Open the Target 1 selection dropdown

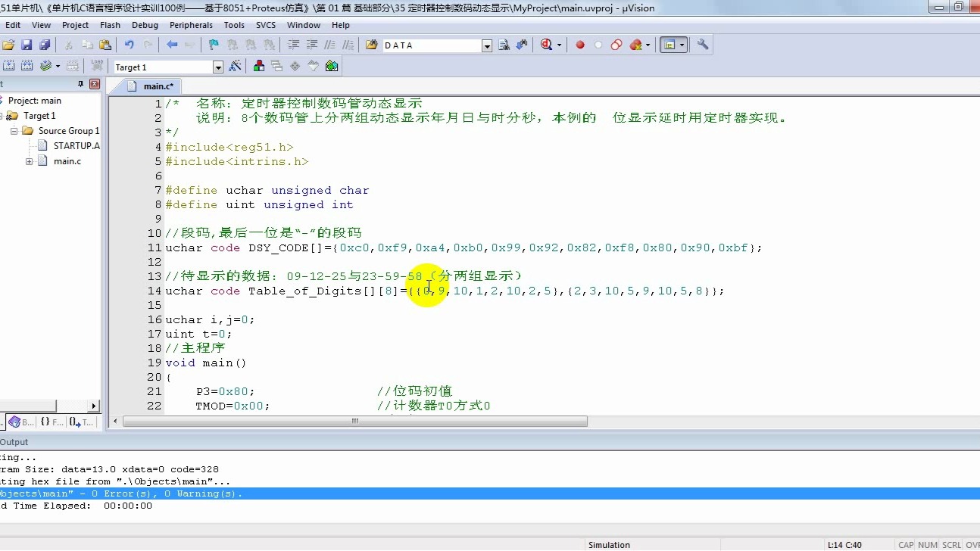tap(218, 67)
